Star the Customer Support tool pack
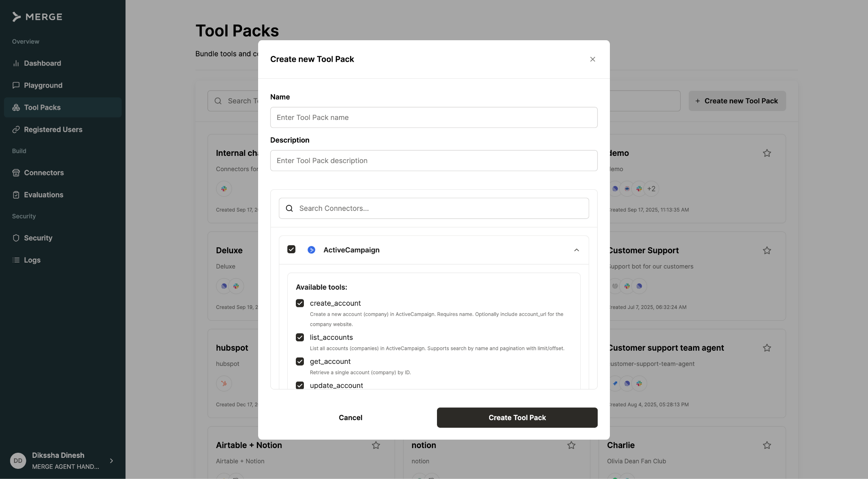This screenshot has width=868, height=479. point(767,250)
